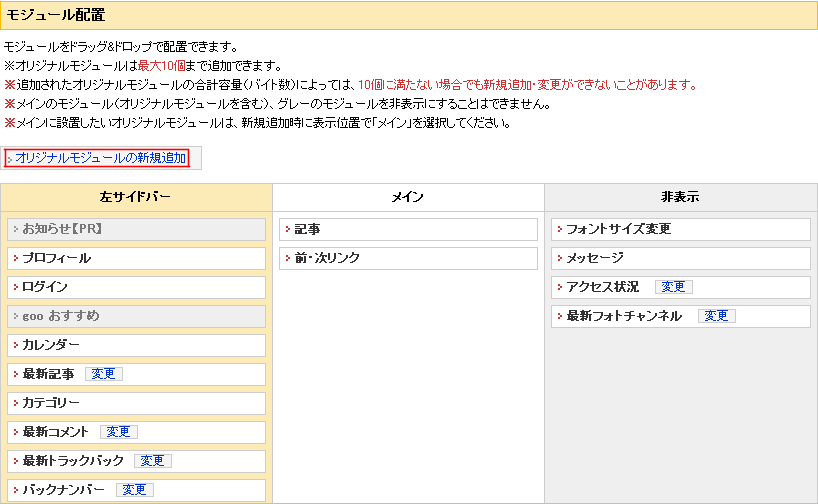The width and height of the screenshot is (818, 504).
Task: Click the モジュール配置 page heading
Action: [56, 15]
